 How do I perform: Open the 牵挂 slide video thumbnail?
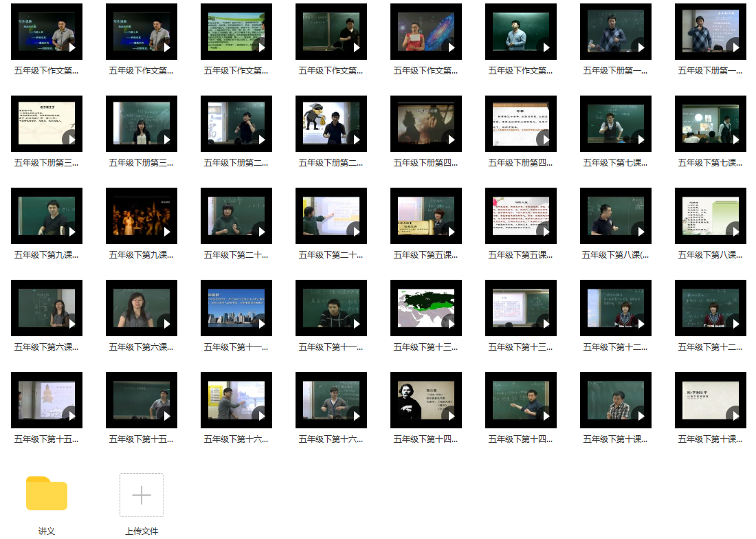520,124
